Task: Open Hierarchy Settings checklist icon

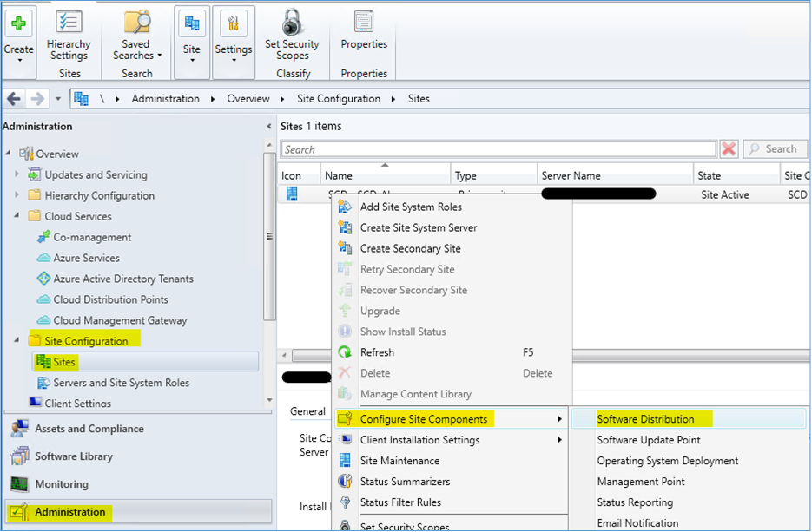Action: click(x=69, y=23)
